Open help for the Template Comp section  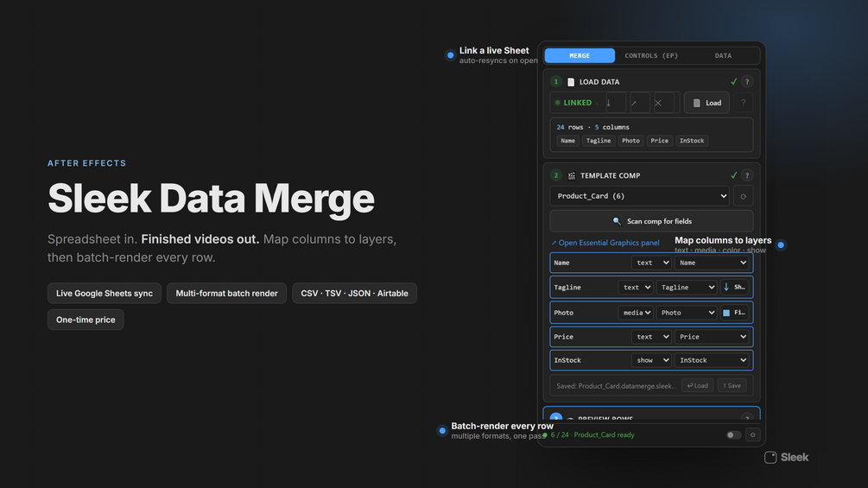point(747,175)
